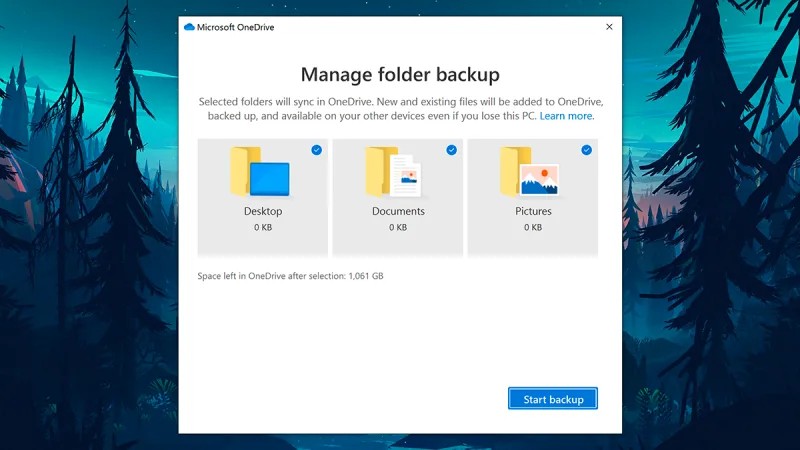The width and height of the screenshot is (800, 450).
Task: Close the Microsoft OneDrive dialog
Action: point(609,27)
